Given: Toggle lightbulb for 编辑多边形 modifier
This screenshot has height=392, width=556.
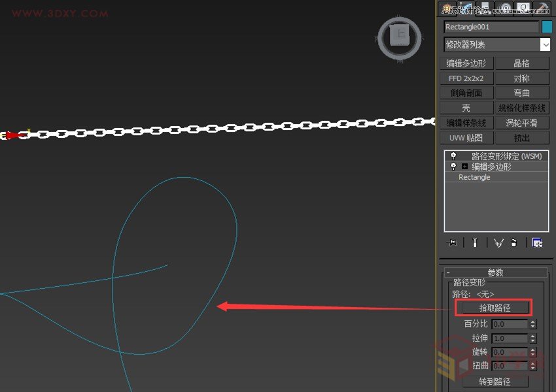Looking at the screenshot, I should coord(453,167).
